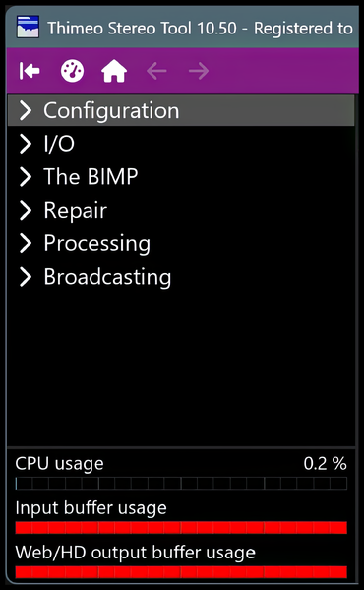Click the CPU usage meter bar
The image size is (364, 590).
click(181, 484)
